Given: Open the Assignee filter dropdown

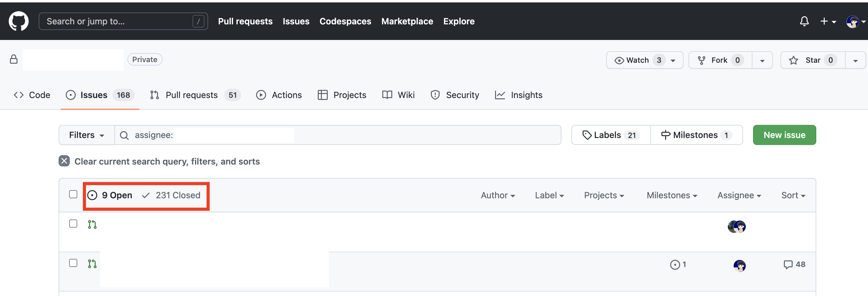Looking at the screenshot, I should [739, 195].
